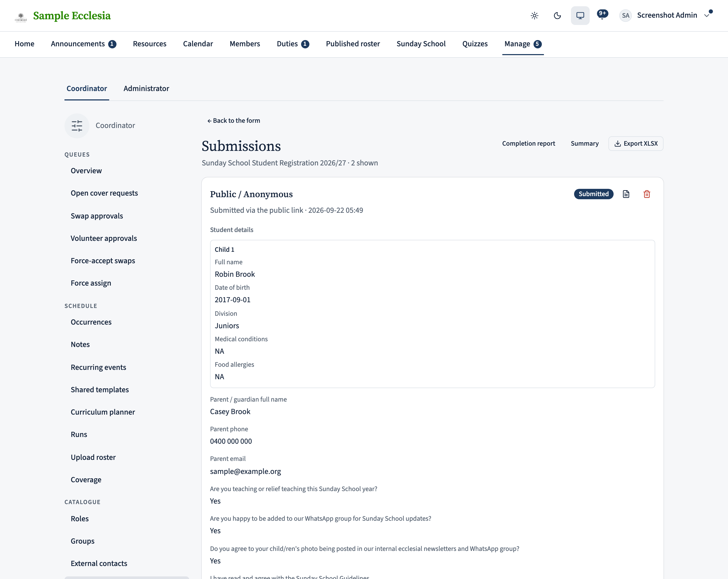Expand the Screenshot Admin account menu chevron
The image size is (728, 579).
[706, 16]
